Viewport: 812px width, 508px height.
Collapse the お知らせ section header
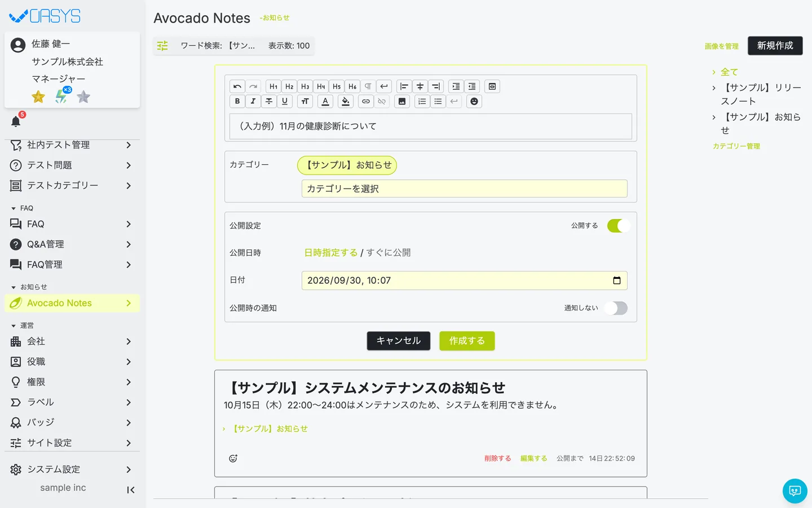click(29, 287)
